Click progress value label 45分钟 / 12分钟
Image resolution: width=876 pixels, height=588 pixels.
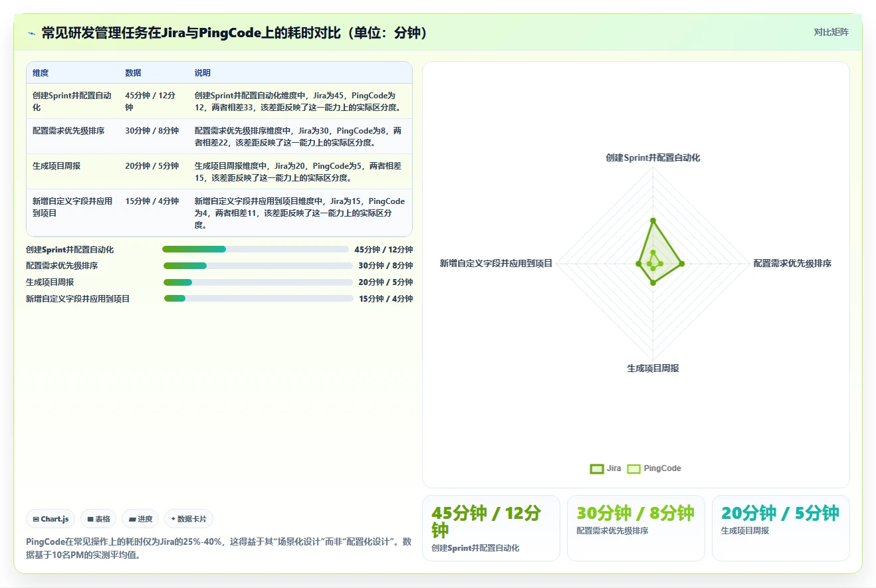tap(383, 250)
